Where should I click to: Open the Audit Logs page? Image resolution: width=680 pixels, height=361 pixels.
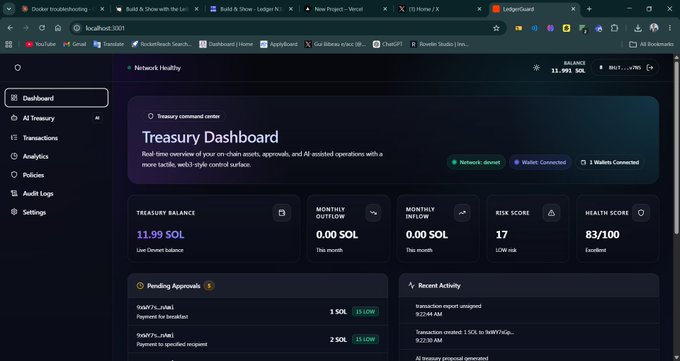56,194
